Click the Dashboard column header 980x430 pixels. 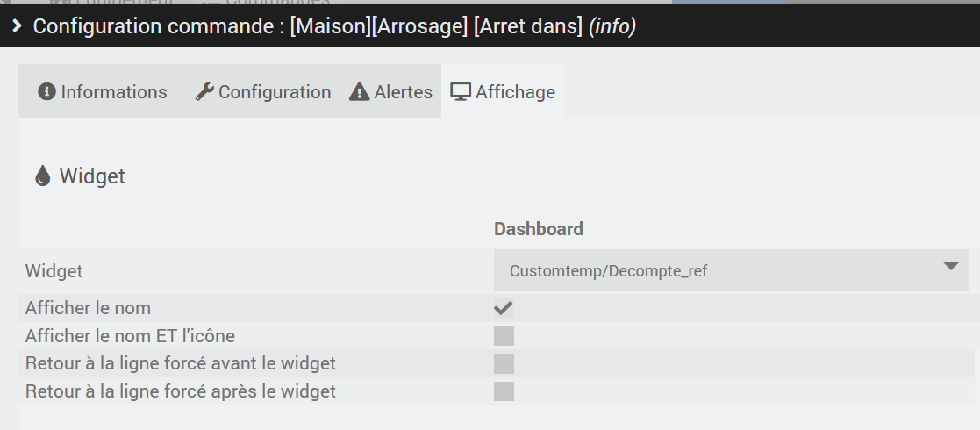(x=538, y=229)
